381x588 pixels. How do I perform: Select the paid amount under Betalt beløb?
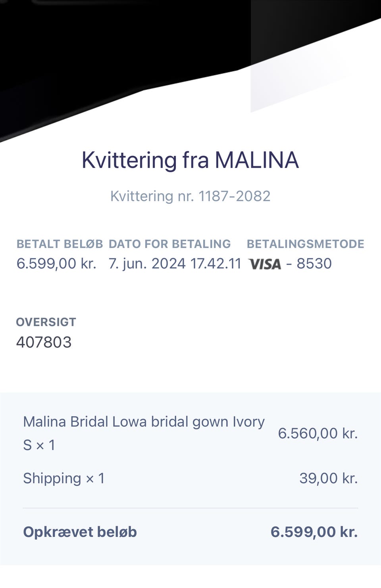[56, 264]
